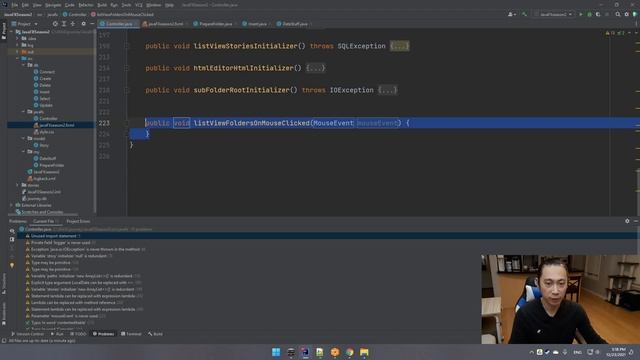Open Project panel gear options
The image size is (640, 360).
click(x=84, y=24)
